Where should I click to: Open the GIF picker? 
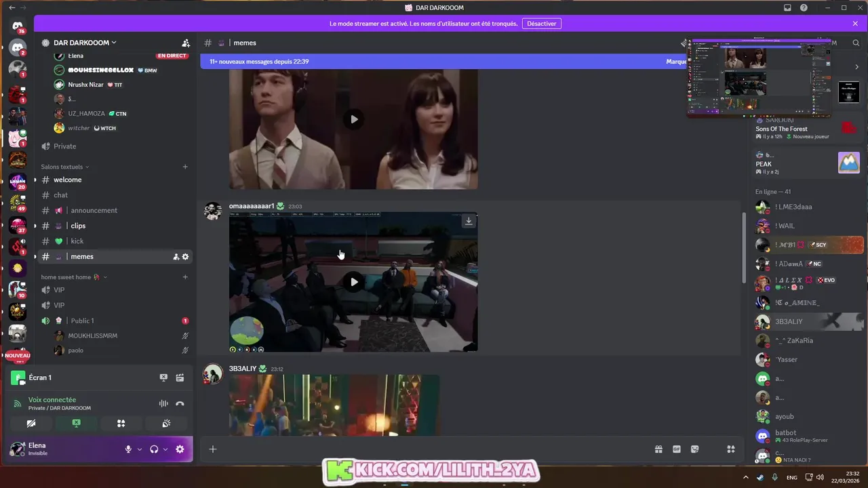pos(677,449)
